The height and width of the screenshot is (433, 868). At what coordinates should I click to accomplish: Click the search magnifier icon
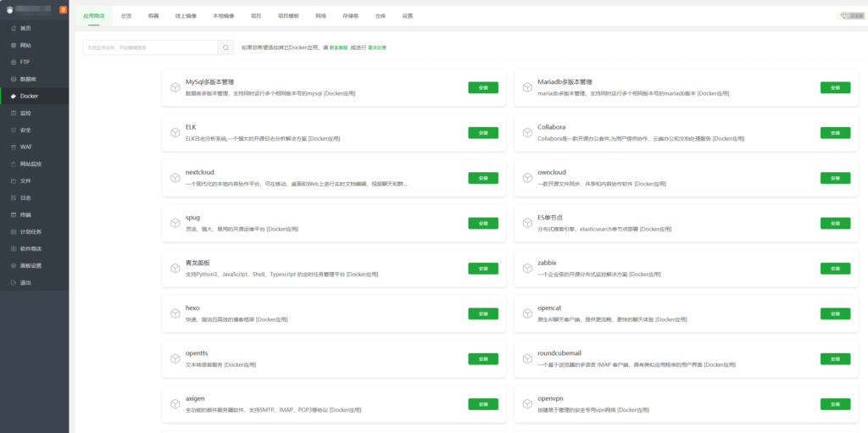(x=225, y=47)
